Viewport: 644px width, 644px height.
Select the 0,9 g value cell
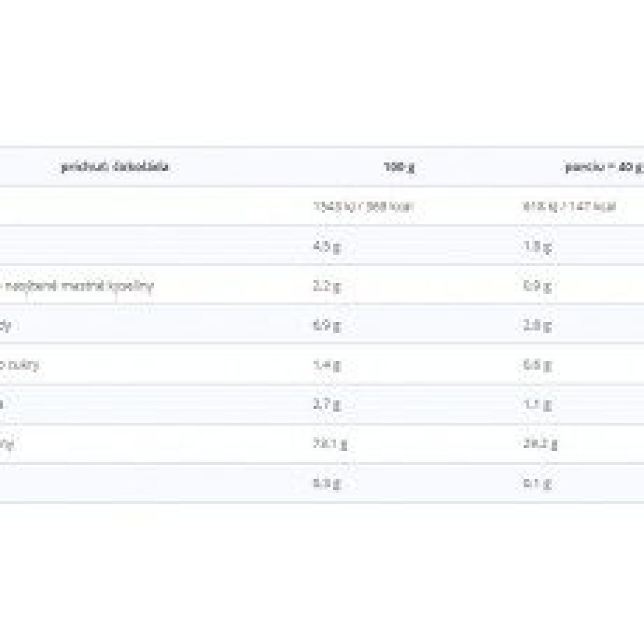[537, 286]
